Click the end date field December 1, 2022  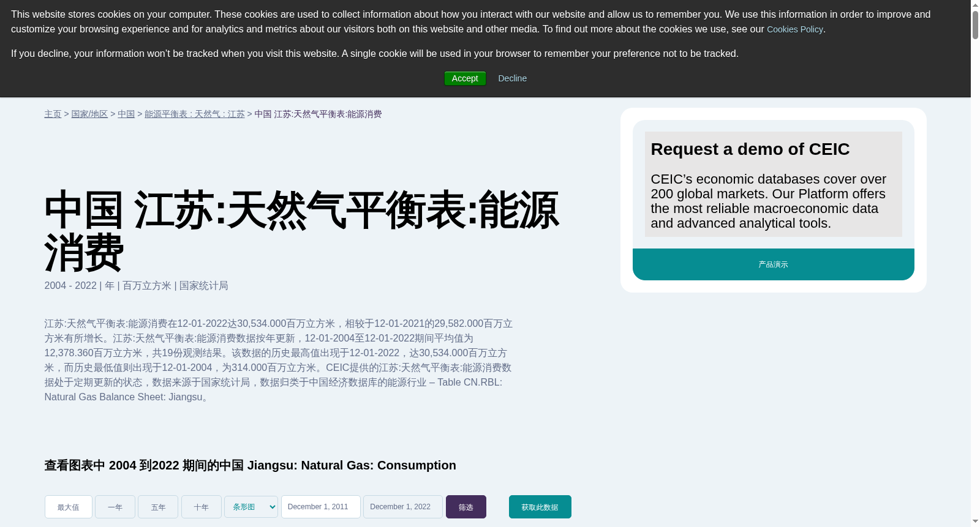click(403, 507)
